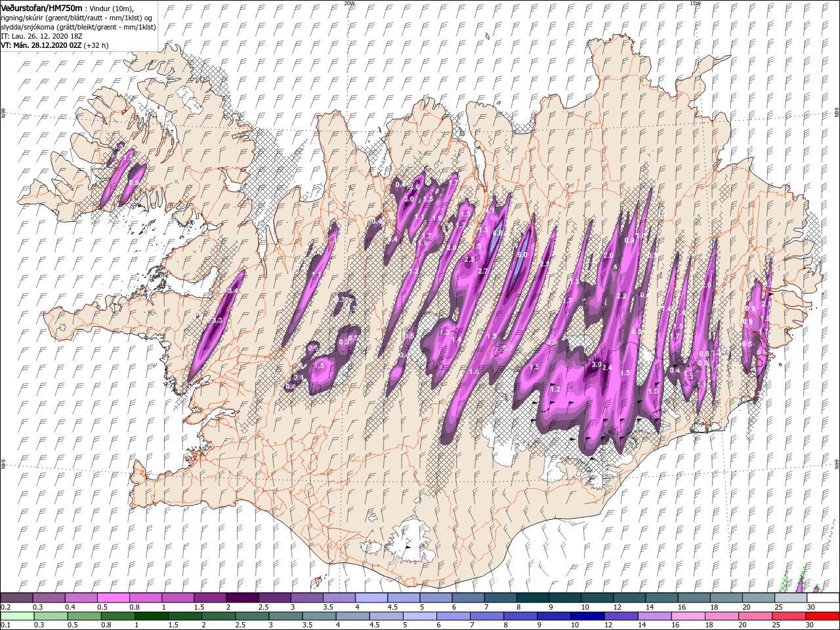
Task: Pick the snow legend swatch starting at 1.5
Action: coord(210,598)
